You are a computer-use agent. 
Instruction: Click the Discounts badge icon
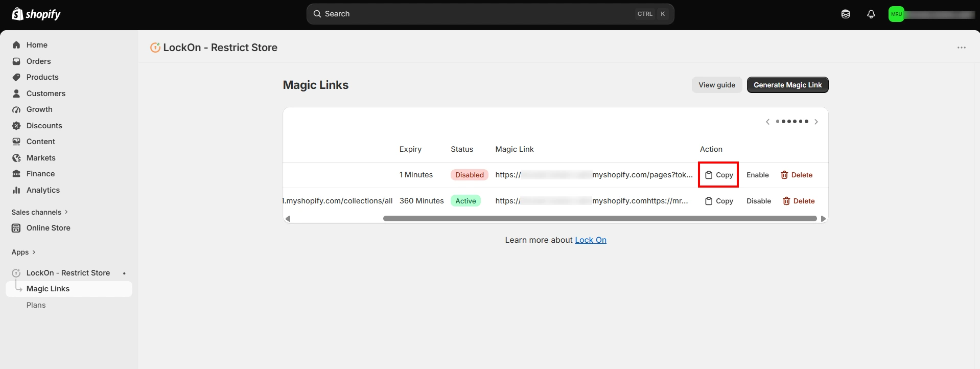(x=16, y=126)
